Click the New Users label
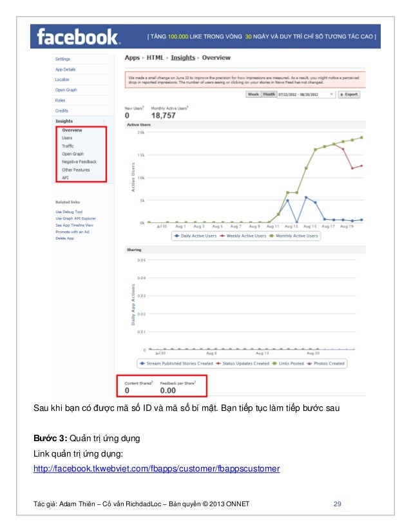Viewport: 411px width, 532px height. [134, 108]
